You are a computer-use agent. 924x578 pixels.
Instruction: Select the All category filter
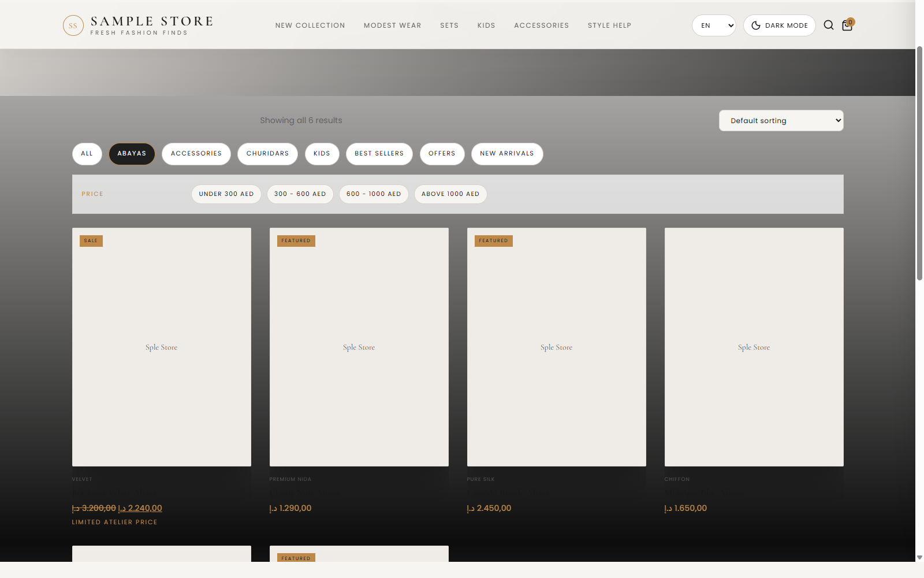(x=87, y=154)
